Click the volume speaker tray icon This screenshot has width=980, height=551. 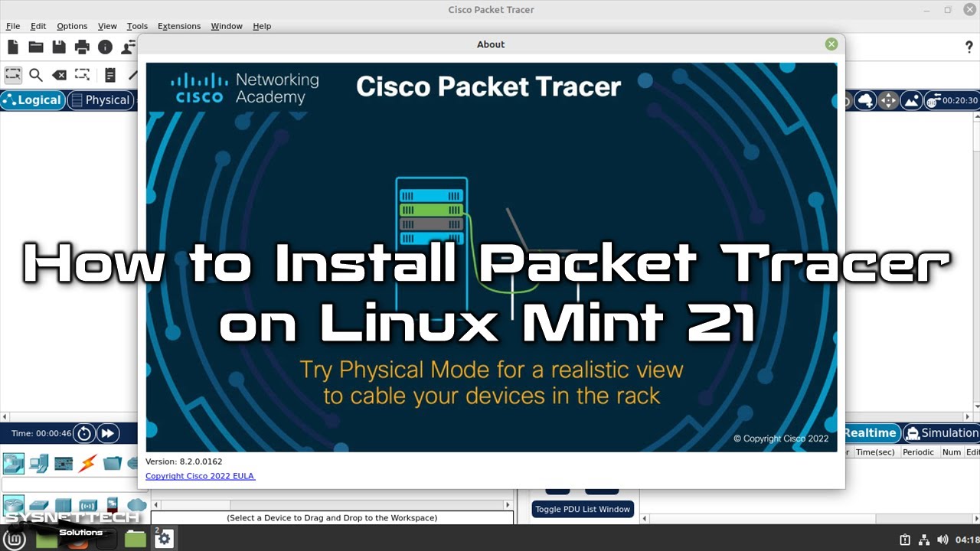coord(942,540)
